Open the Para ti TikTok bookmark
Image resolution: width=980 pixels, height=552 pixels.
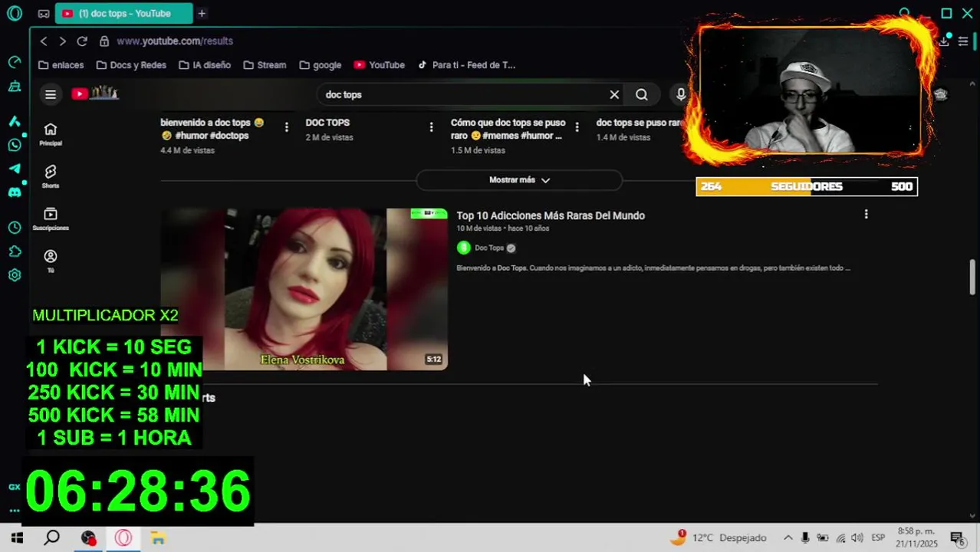pyautogui.click(x=466, y=65)
